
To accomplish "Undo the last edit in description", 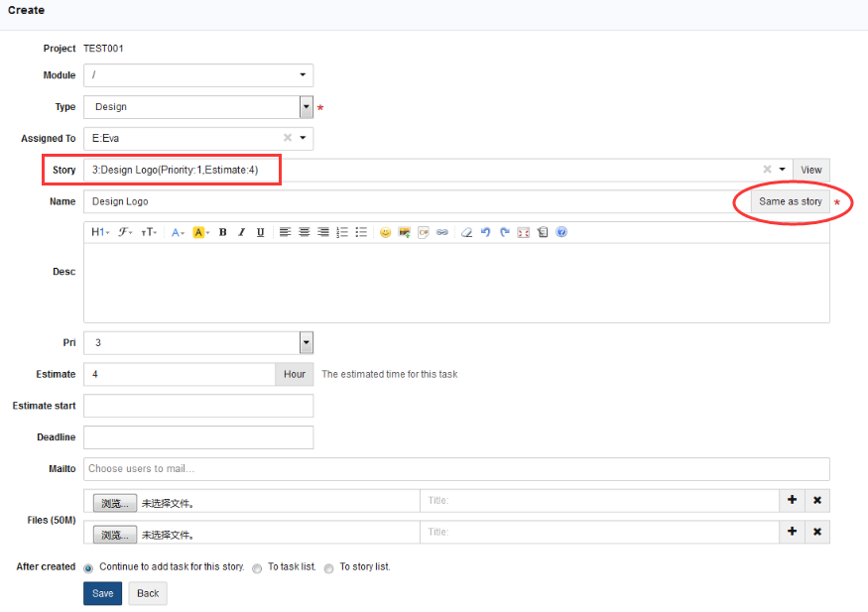I will [x=486, y=232].
